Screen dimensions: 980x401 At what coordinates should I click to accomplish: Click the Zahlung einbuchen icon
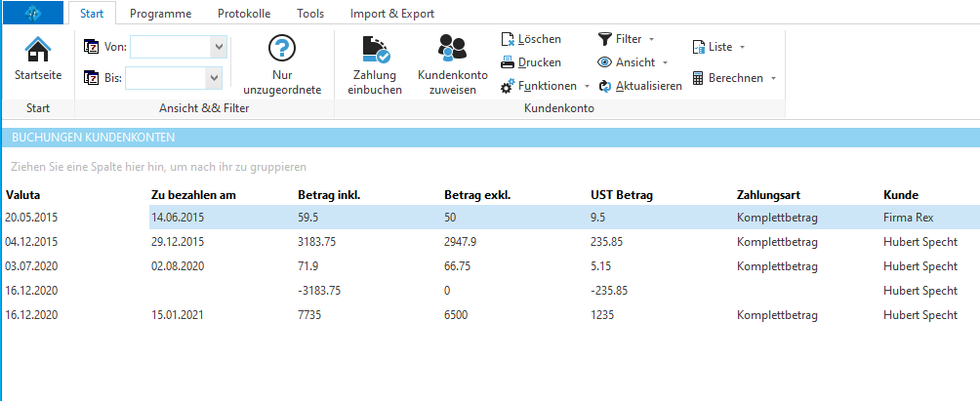(374, 51)
